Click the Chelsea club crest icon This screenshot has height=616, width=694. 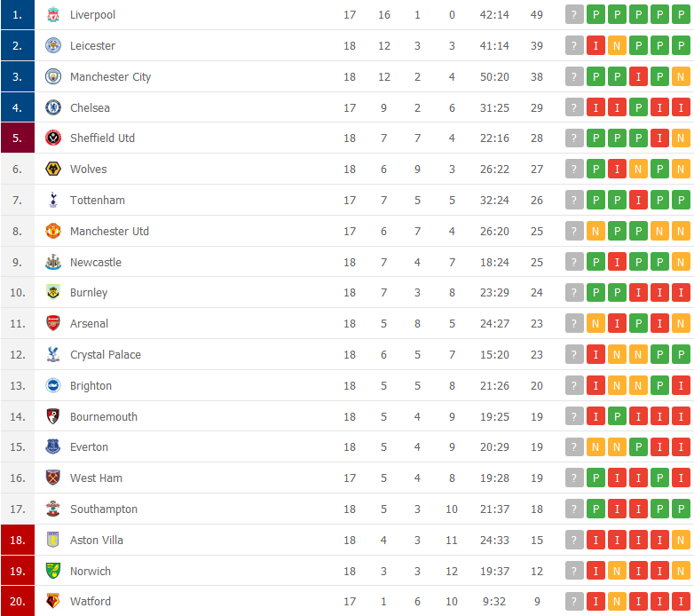click(x=53, y=108)
